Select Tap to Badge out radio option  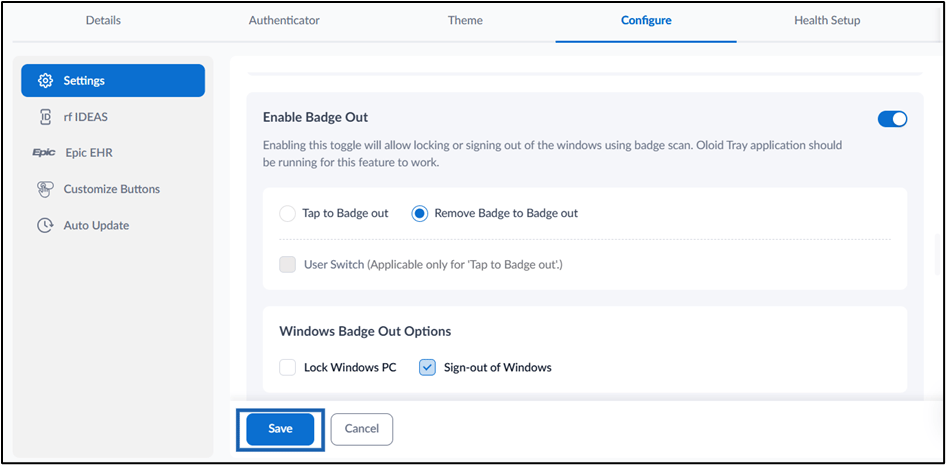coord(288,214)
